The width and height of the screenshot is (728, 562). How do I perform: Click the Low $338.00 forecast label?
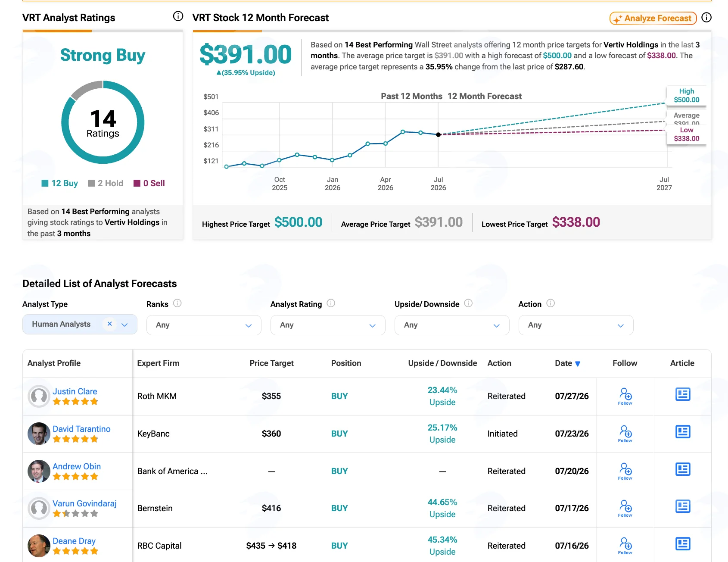(x=687, y=134)
